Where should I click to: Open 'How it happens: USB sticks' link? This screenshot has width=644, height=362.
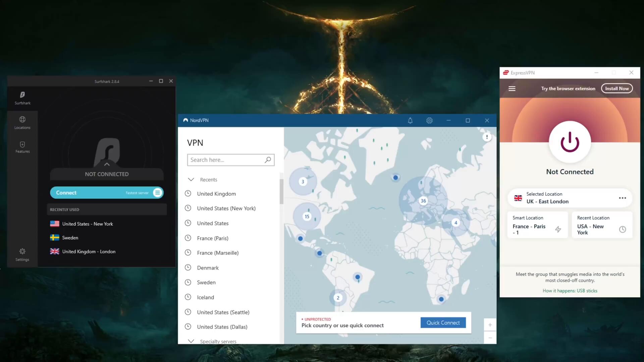pyautogui.click(x=570, y=291)
